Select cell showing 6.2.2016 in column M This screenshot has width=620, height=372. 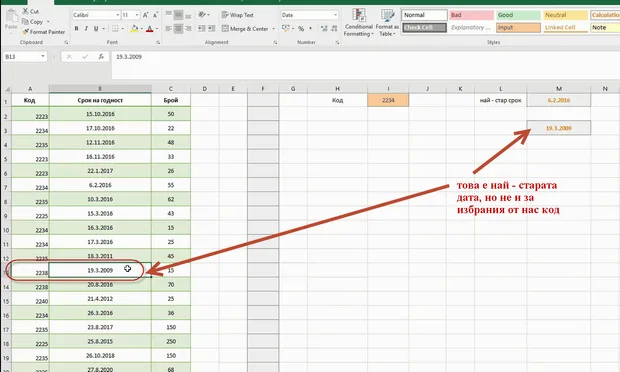click(x=559, y=100)
